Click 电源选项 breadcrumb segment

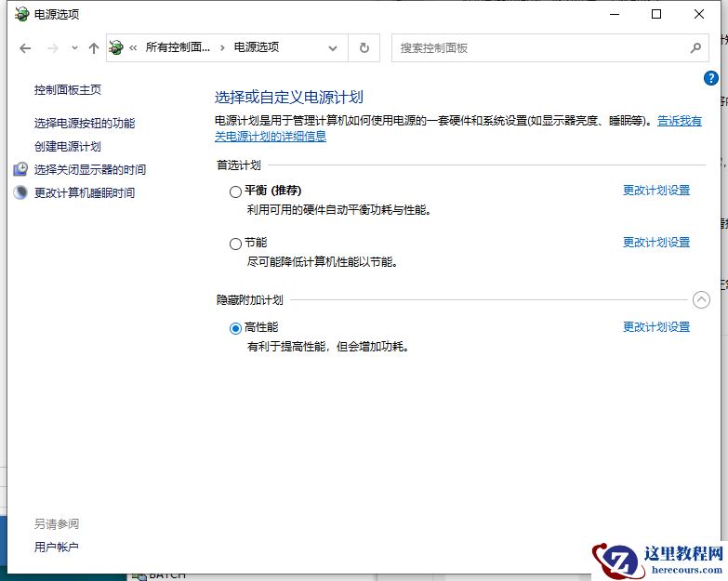(x=257, y=47)
